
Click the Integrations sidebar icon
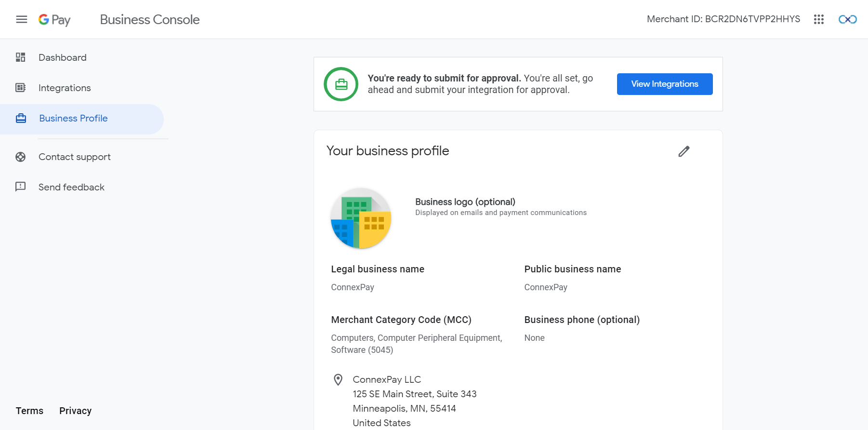click(21, 88)
